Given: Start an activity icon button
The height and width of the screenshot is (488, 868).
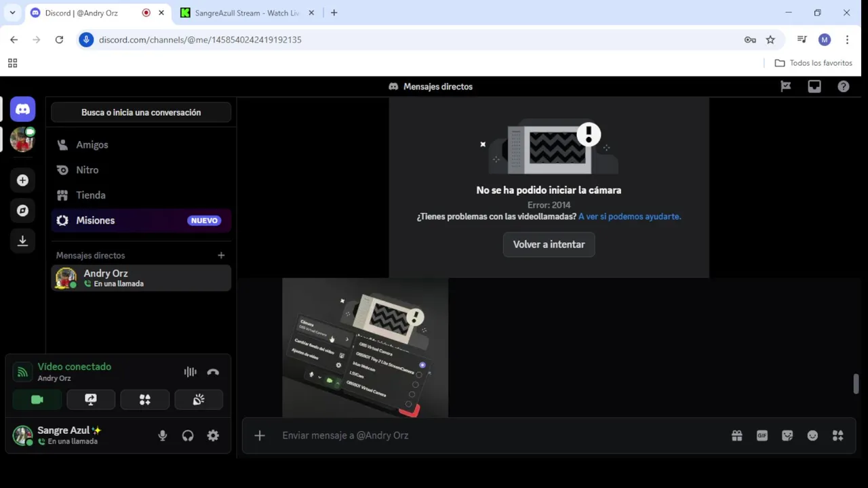Looking at the screenshot, I should pyautogui.click(x=144, y=400).
